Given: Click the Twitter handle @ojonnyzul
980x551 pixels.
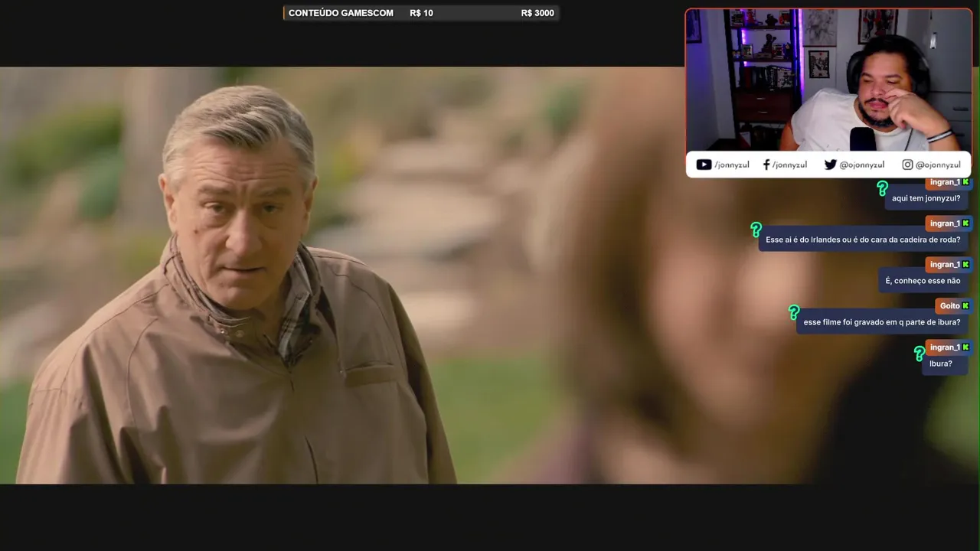Looking at the screenshot, I should pyautogui.click(x=862, y=165).
